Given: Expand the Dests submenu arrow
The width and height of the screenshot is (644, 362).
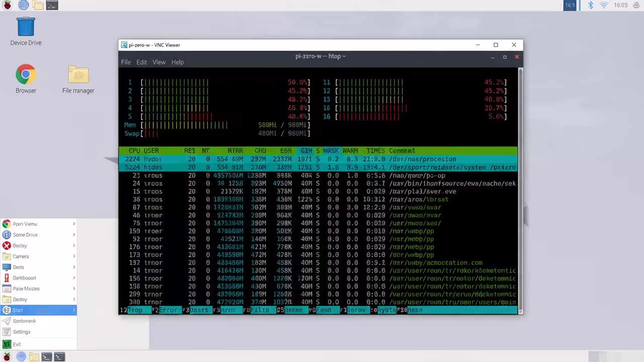Looking at the screenshot, I should 74,267.
